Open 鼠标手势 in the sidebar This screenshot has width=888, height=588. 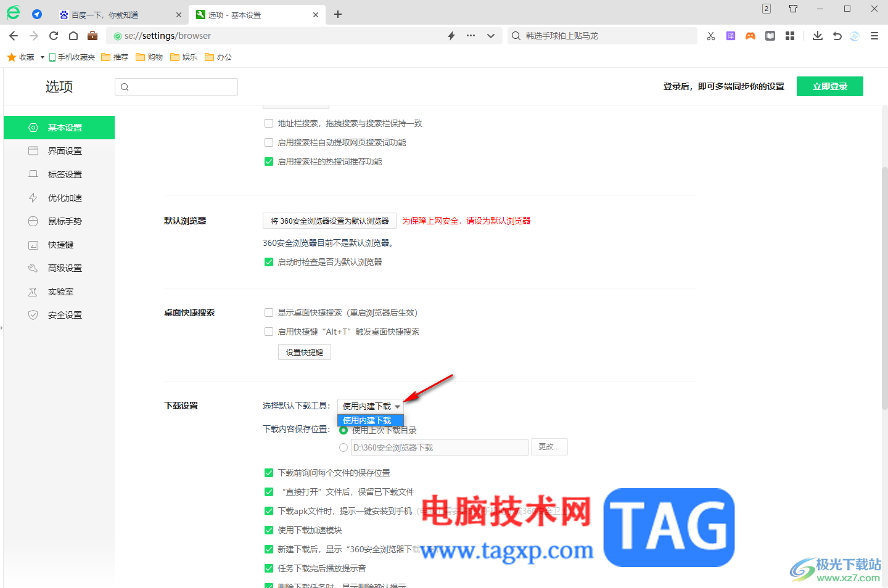click(59, 221)
